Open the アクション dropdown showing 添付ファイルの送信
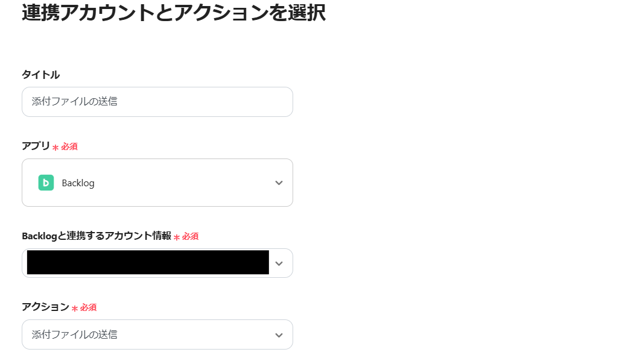This screenshot has height=364, width=634. click(157, 334)
